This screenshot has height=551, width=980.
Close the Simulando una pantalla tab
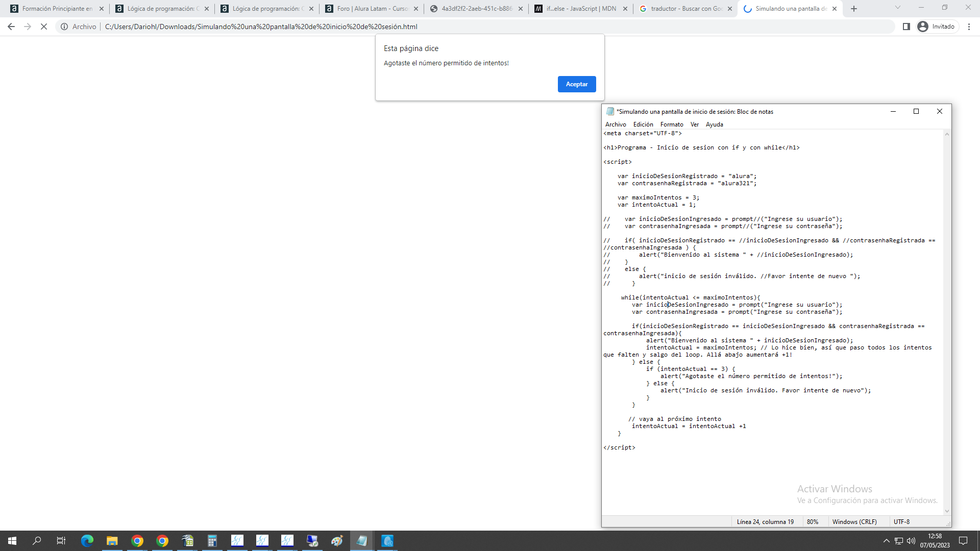coord(835,9)
